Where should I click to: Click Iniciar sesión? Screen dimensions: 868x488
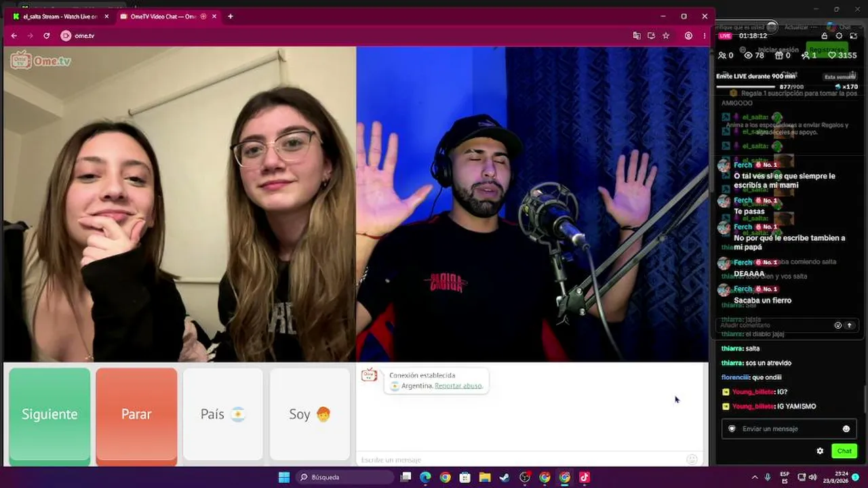pos(778,50)
